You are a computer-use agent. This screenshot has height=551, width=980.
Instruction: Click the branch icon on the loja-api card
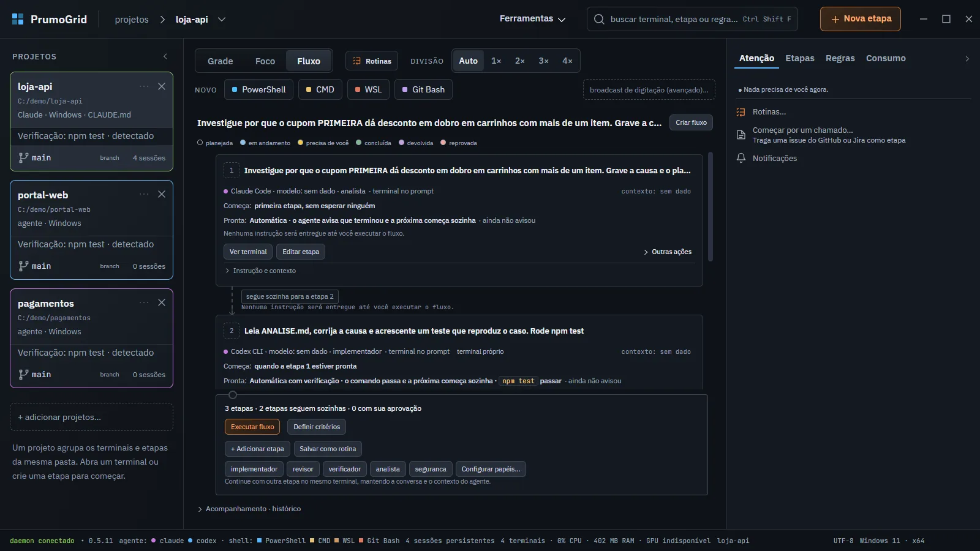point(23,157)
